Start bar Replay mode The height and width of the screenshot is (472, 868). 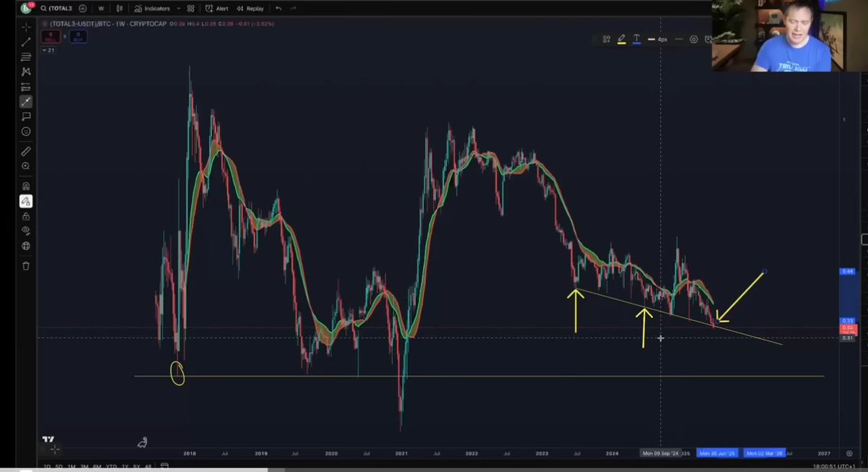point(250,9)
